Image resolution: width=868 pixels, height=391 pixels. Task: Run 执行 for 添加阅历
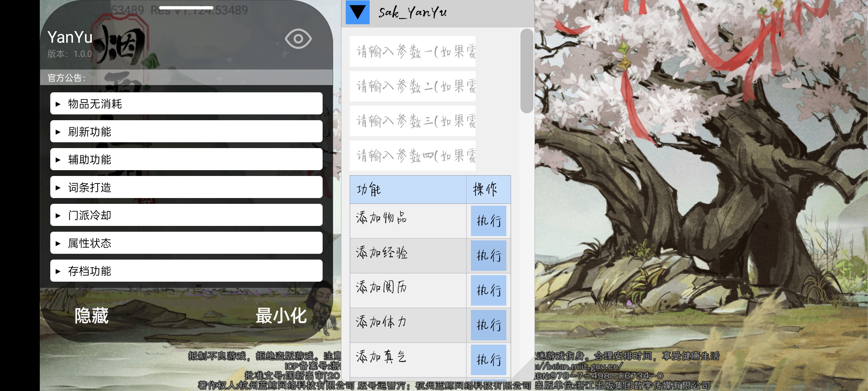[x=489, y=290]
